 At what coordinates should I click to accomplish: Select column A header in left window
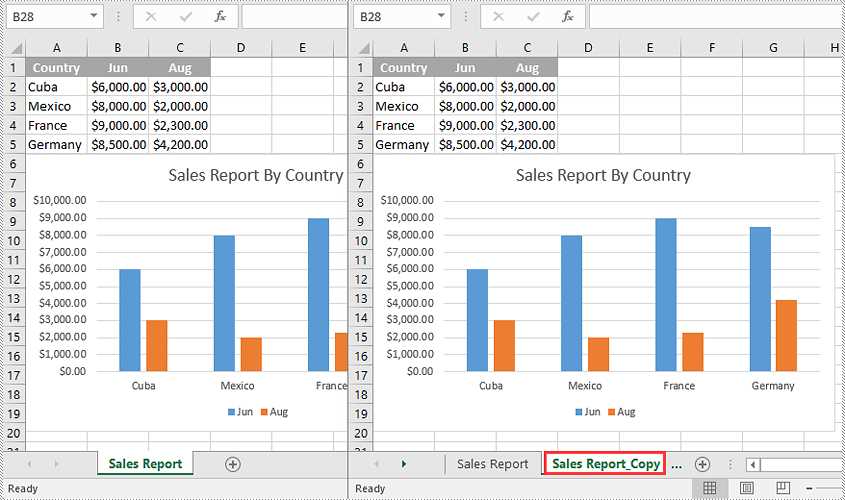pos(56,48)
